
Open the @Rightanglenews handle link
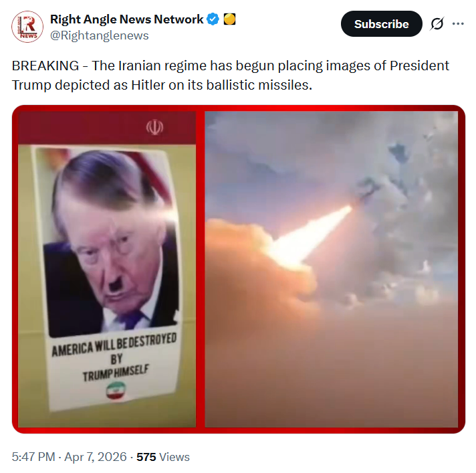coord(99,35)
